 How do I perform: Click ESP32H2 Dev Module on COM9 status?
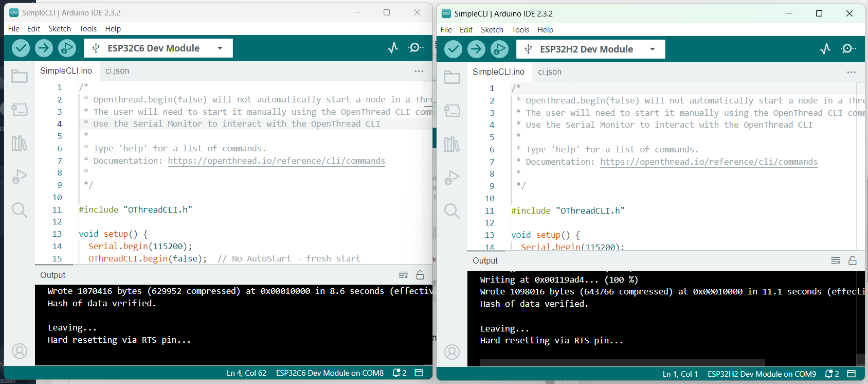click(x=762, y=374)
